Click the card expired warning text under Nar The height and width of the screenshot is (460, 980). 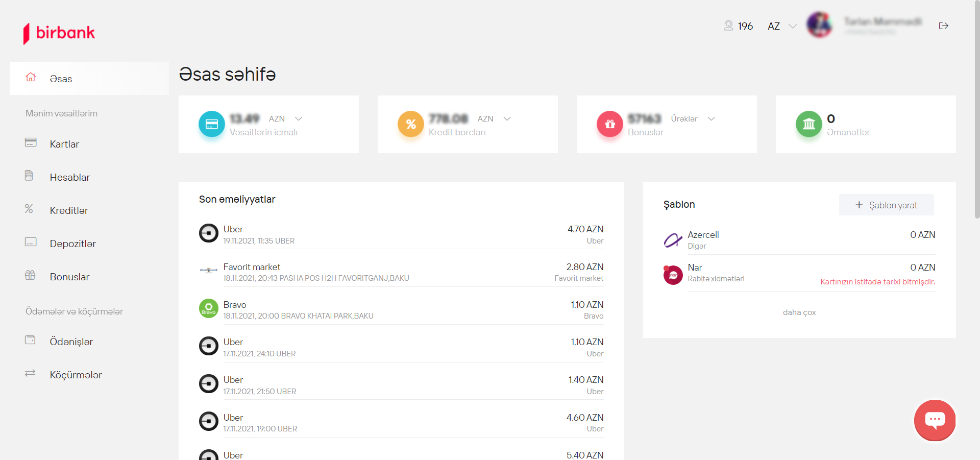pos(877,282)
